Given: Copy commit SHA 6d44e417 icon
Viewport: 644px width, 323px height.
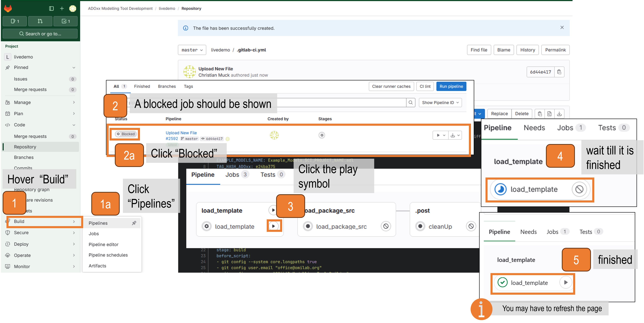Looking at the screenshot, I should tap(559, 72).
